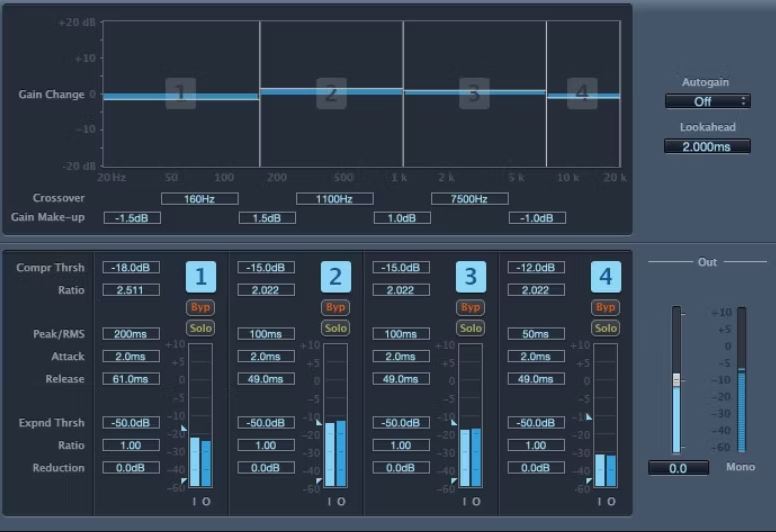Image resolution: width=776 pixels, height=532 pixels.
Task: Click band 4 expander threshold arrow on meter
Action: 589,481
